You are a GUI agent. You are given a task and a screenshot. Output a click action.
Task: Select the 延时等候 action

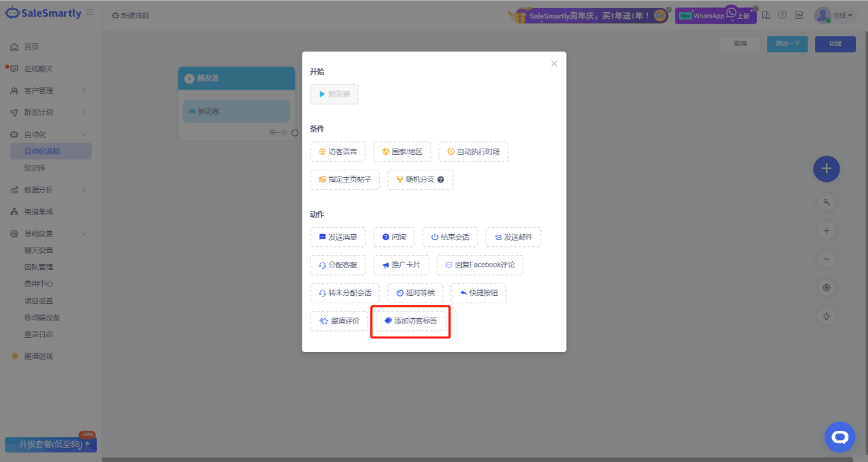[x=415, y=293]
